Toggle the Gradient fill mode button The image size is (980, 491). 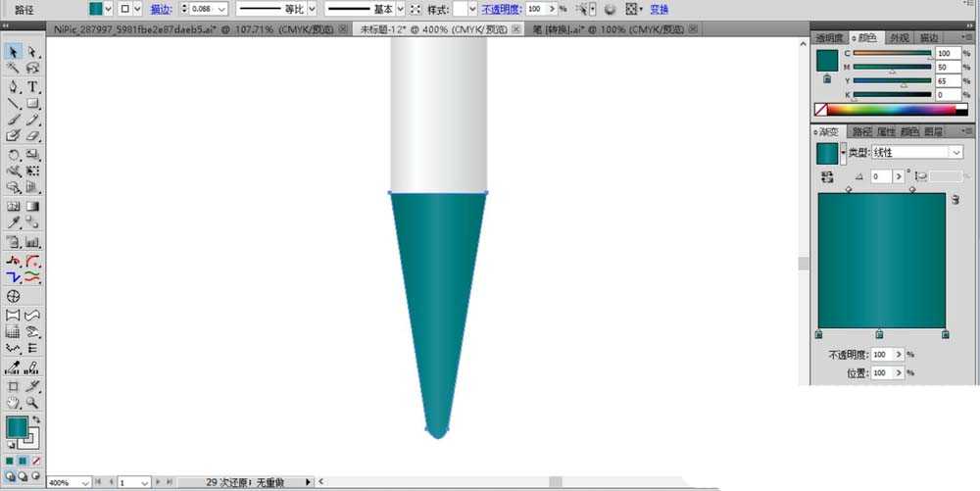[x=23, y=461]
